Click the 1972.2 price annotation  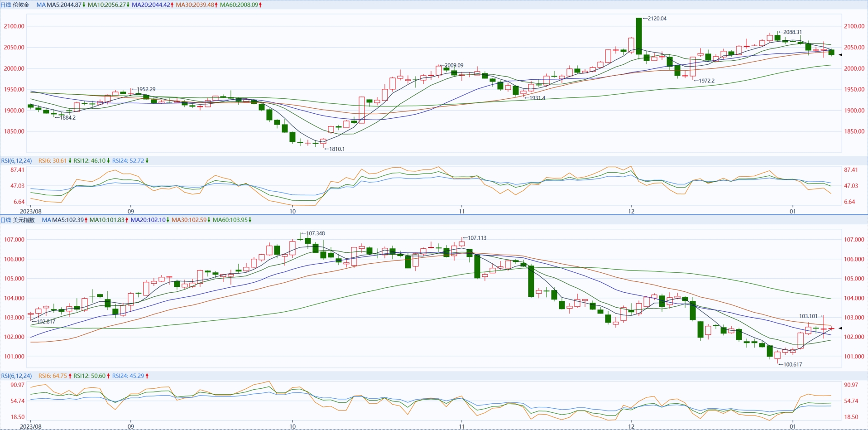(706, 81)
